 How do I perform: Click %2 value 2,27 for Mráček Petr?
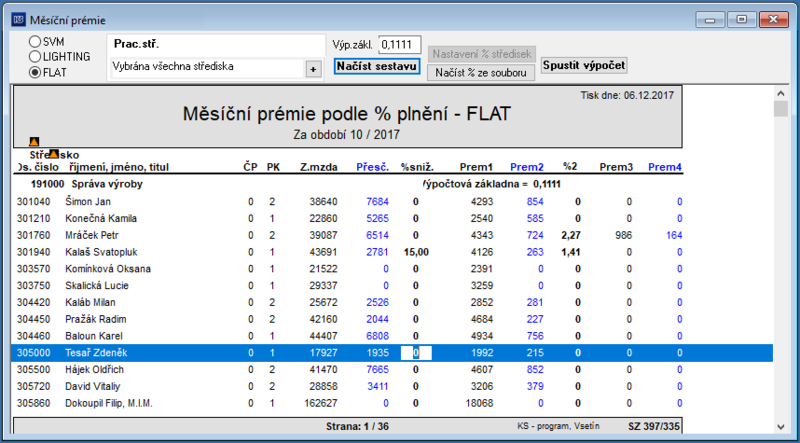pyautogui.click(x=571, y=235)
